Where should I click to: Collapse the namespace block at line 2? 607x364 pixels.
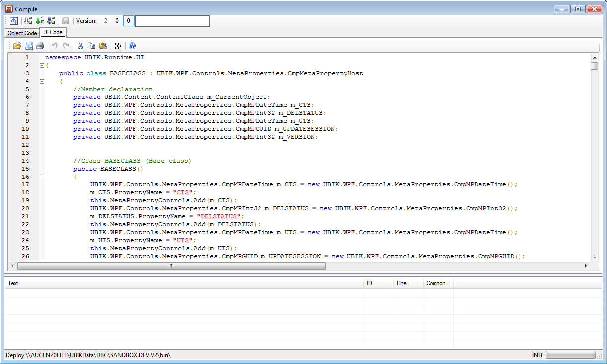[42, 65]
